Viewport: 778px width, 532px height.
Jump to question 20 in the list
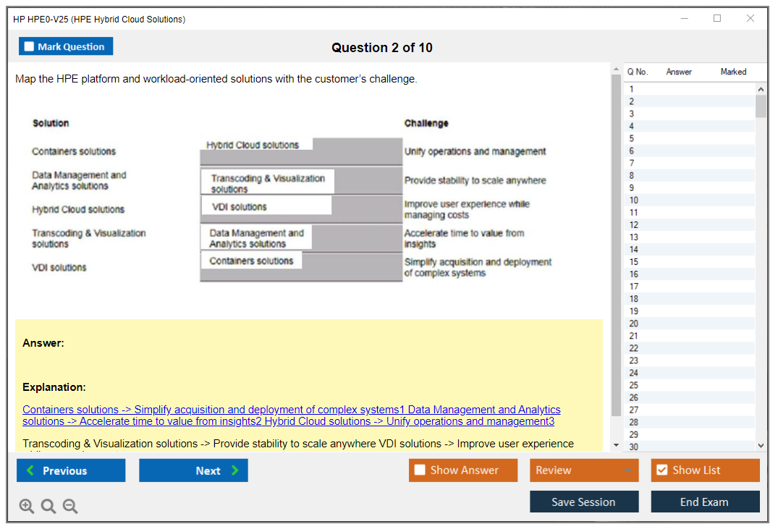(634, 324)
